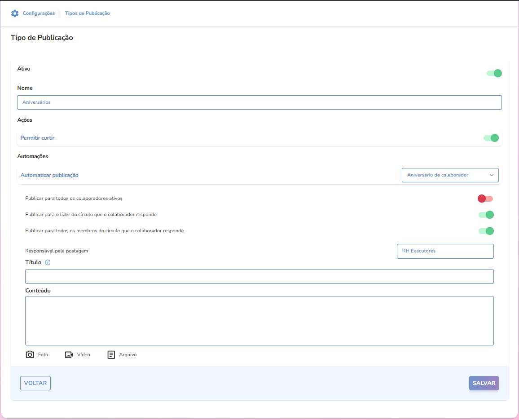Disable the Permitir curtir toggle
This screenshot has height=420, width=519.
pyautogui.click(x=491, y=138)
